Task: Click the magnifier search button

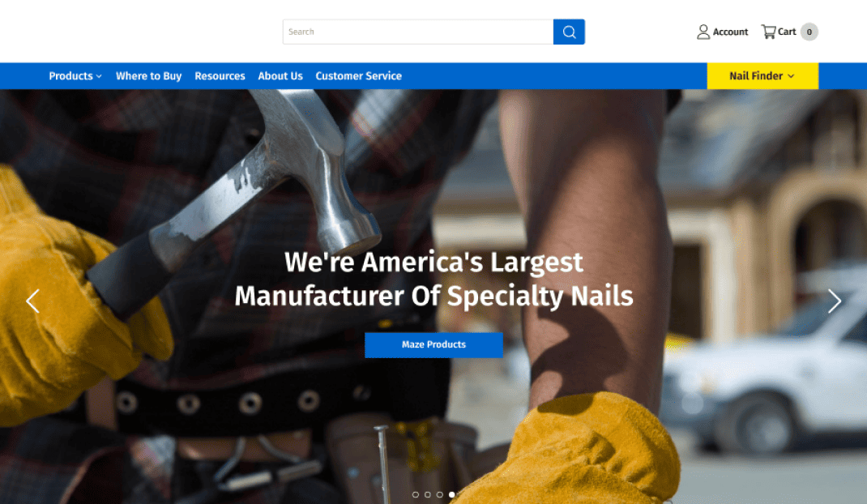Action: (569, 32)
